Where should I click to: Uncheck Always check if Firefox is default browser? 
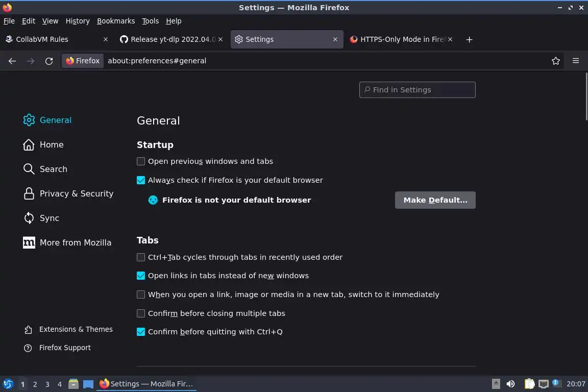pos(141,180)
